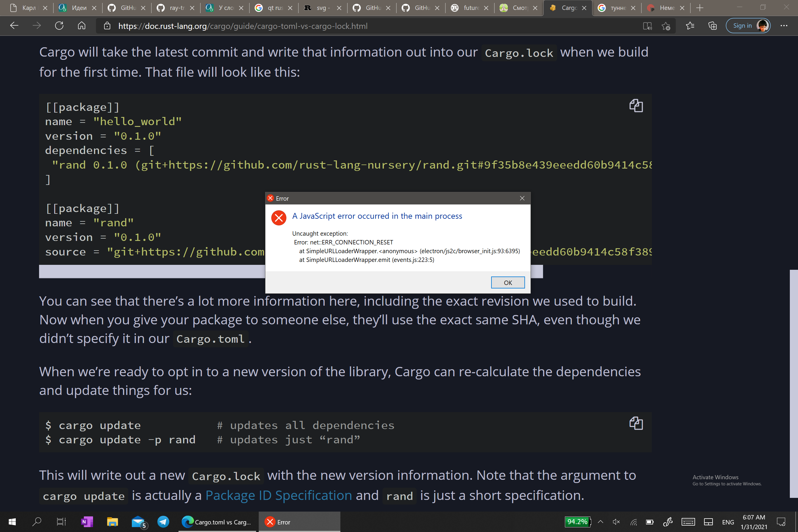This screenshot has height=532, width=798.
Task: Open the browser home page
Action: pos(82,26)
